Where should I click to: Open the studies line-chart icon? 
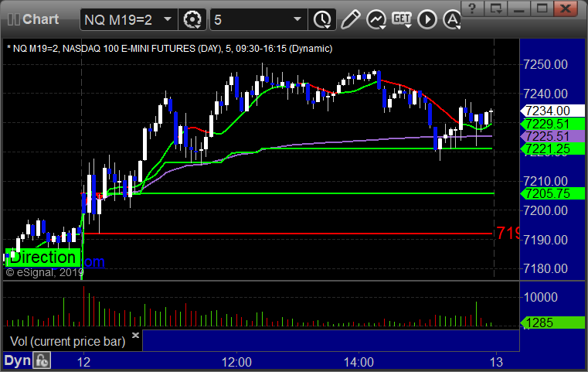pyautogui.click(x=376, y=19)
